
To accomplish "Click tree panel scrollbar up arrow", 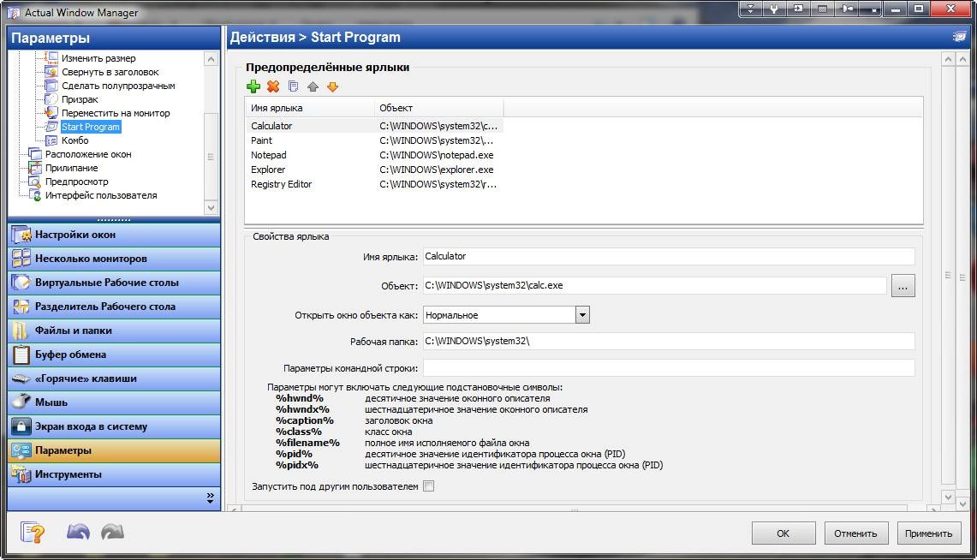I will 211,59.
